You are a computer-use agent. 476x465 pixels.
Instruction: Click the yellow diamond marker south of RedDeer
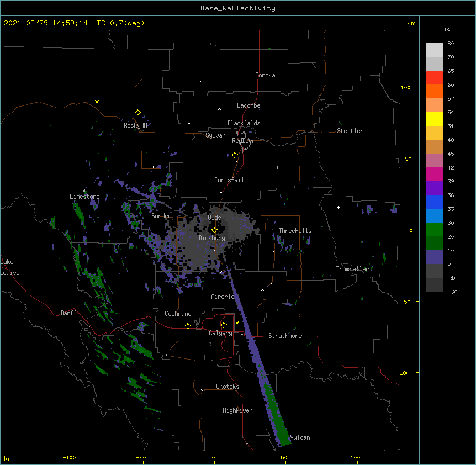tap(235, 155)
